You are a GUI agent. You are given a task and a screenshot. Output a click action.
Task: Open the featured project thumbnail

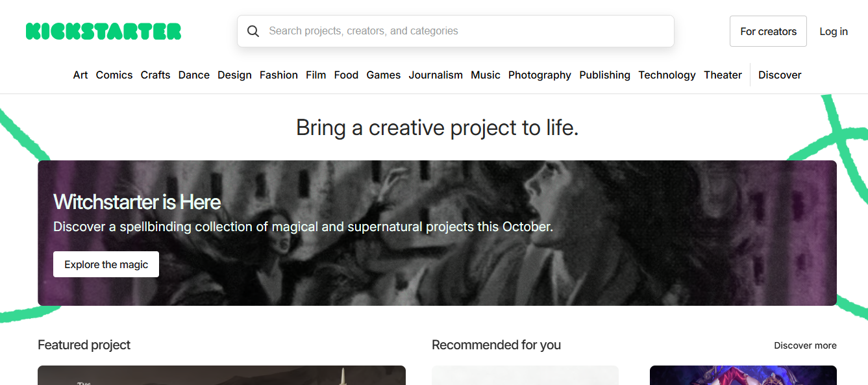click(221, 375)
